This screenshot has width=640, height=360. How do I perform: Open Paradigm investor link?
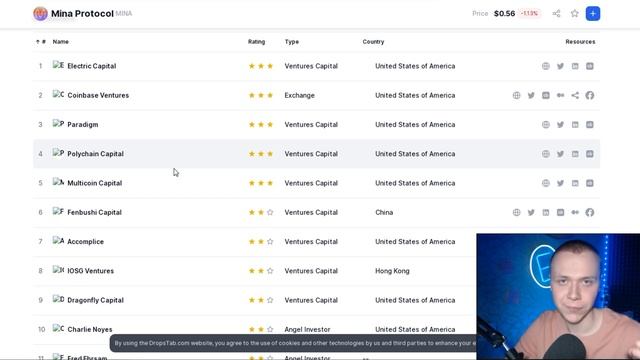[x=82, y=124]
